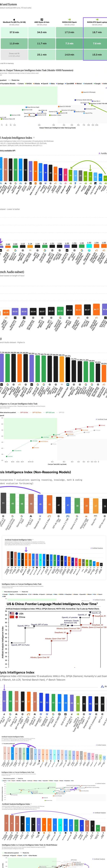Click the Alibaba, Qwen 2.5 Instruct 72B label
The image size is (107, 868).
click(x=94, y=627)
